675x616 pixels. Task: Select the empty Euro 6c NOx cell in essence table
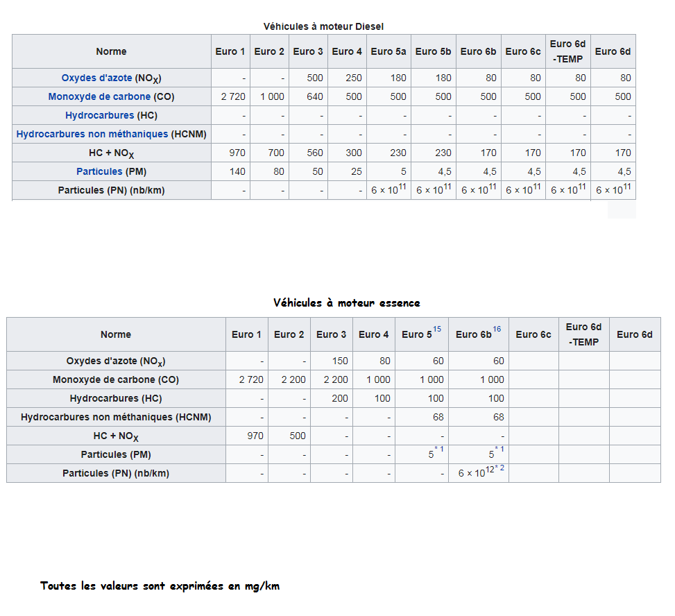point(533,361)
